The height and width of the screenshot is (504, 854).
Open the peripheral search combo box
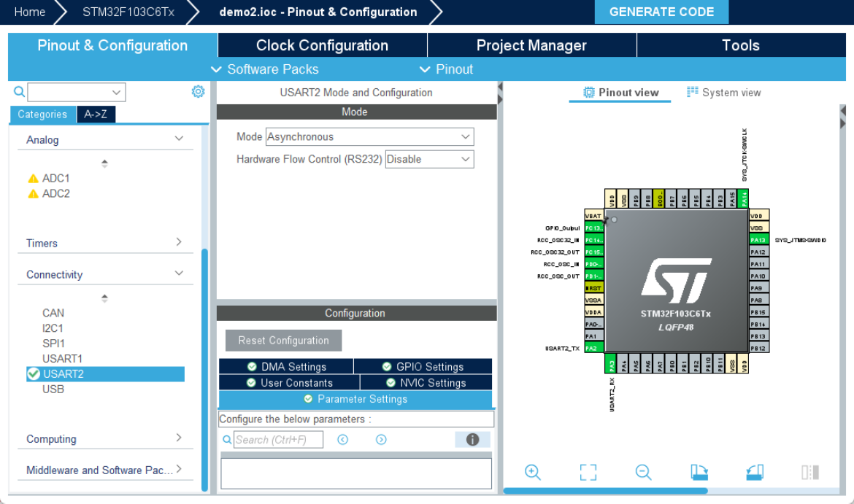pos(77,92)
